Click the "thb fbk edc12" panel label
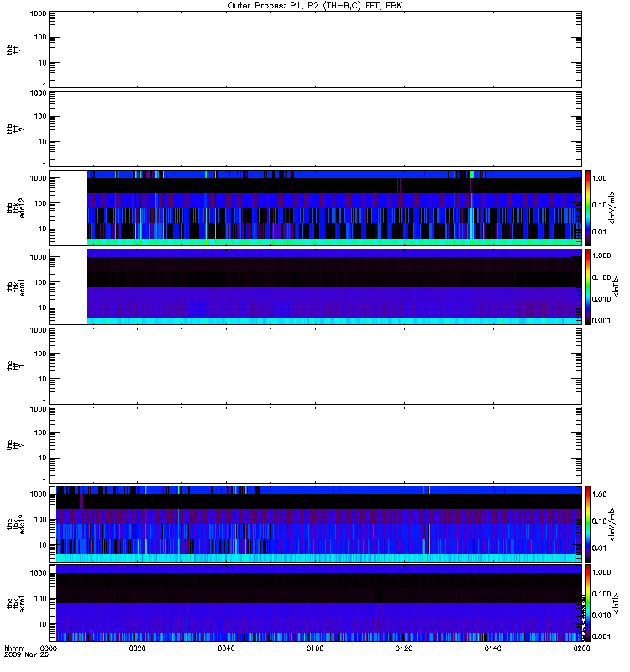The width and height of the screenshot is (630, 672). (15, 208)
